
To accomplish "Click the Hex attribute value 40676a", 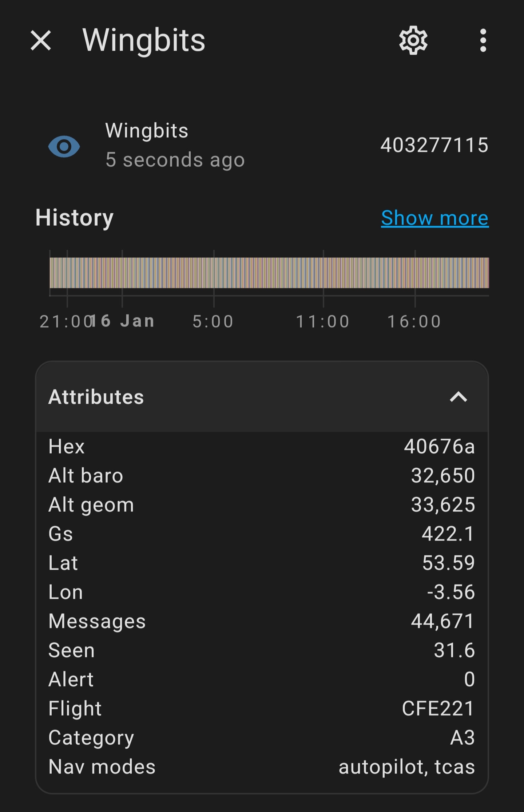I will coord(439,446).
